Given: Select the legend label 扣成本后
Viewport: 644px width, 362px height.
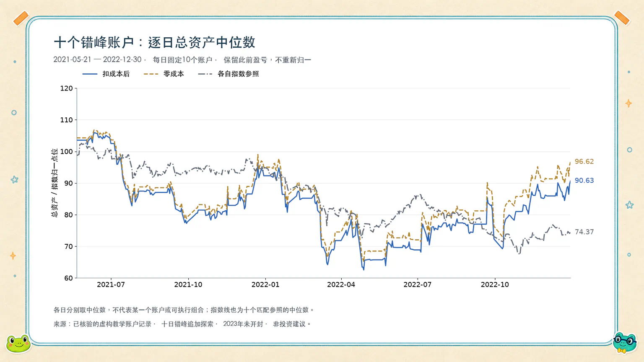Looking at the screenshot, I should 116,74.
